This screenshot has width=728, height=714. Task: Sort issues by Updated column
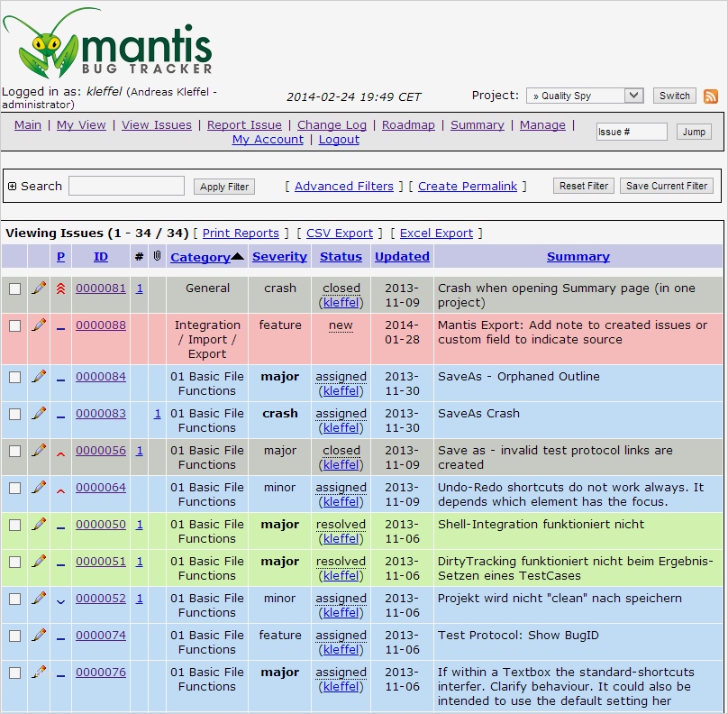point(402,256)
